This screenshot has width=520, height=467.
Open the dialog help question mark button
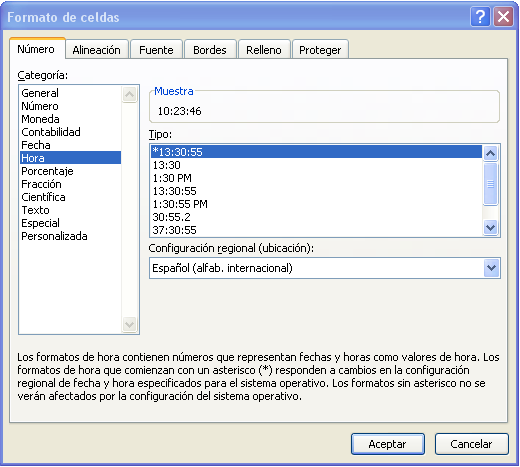coord(480,16)
